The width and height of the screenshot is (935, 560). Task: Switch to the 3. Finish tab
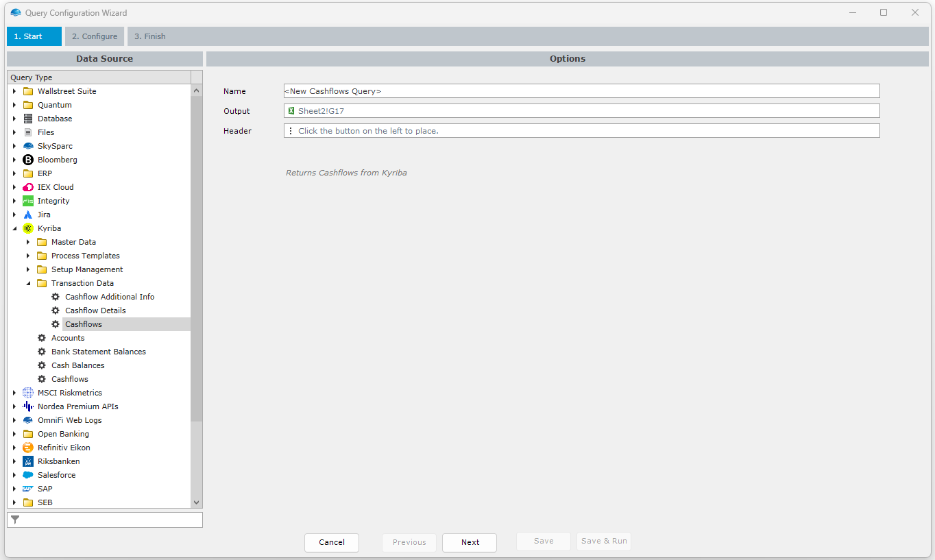tap(150, 36)
